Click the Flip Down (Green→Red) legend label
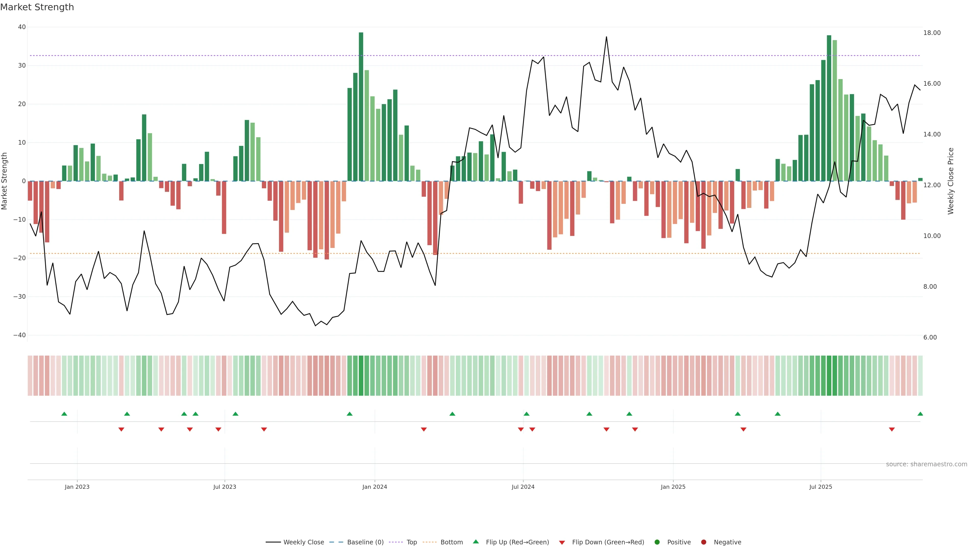 608,542
